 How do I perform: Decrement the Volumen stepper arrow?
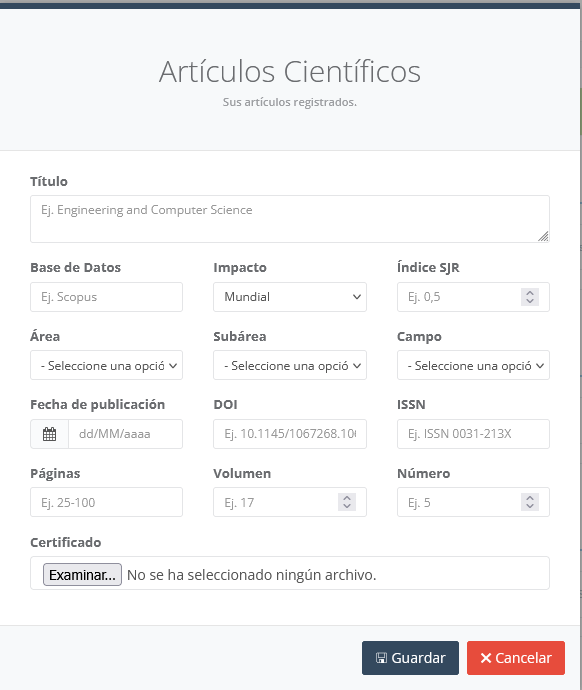point(347,506)
